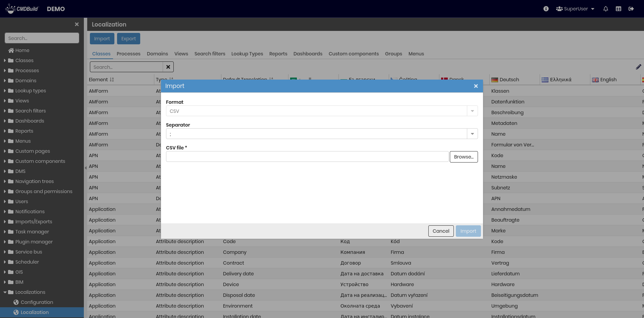Click the grid layout icon in header
The height and width of the screenshot is (318, 644).
[618, 9]
